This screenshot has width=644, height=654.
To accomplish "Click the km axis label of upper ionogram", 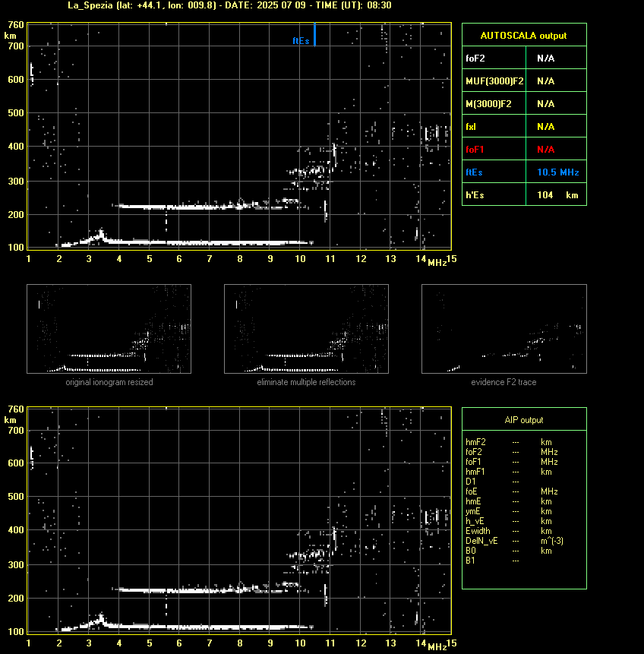I will pos(10,36).
